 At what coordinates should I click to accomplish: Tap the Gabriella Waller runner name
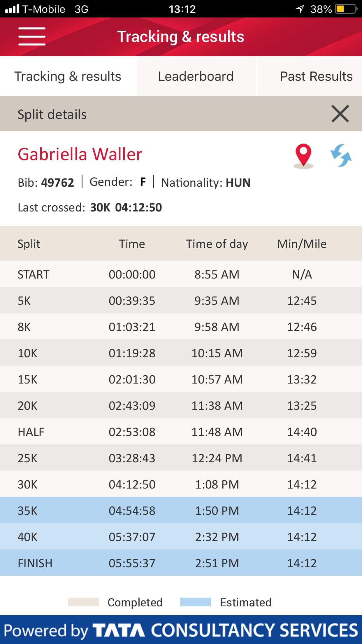pos(80,154)
